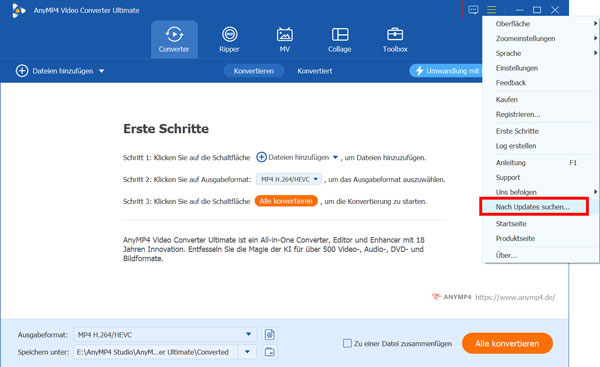600x367 pixels.
Task: Select Log erstellen menu entry
Action: pos(541,146)
